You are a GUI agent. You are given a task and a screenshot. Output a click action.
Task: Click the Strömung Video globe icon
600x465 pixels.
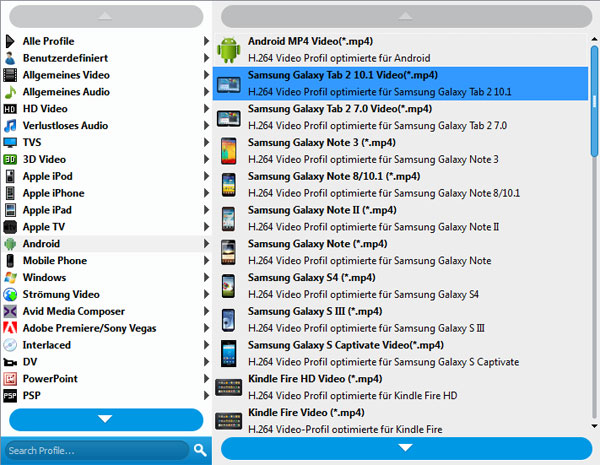tap(10, 294)
